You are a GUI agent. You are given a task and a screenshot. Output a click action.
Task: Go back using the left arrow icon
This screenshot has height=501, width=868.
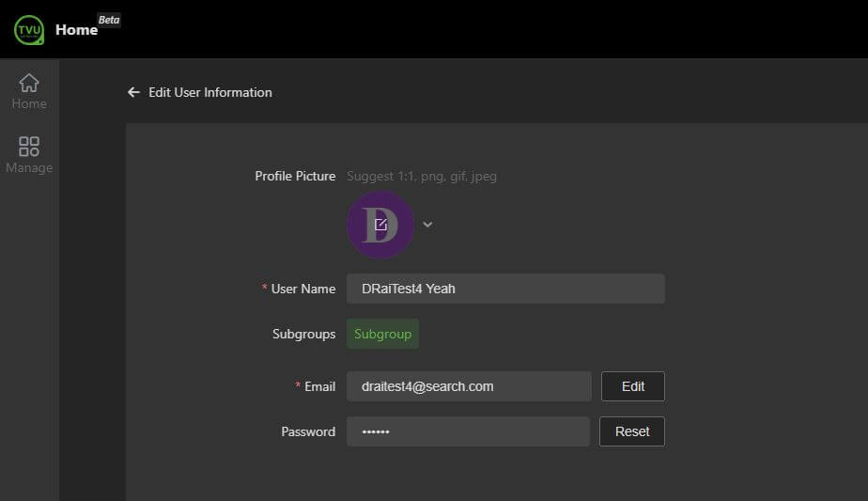(133, 92)
